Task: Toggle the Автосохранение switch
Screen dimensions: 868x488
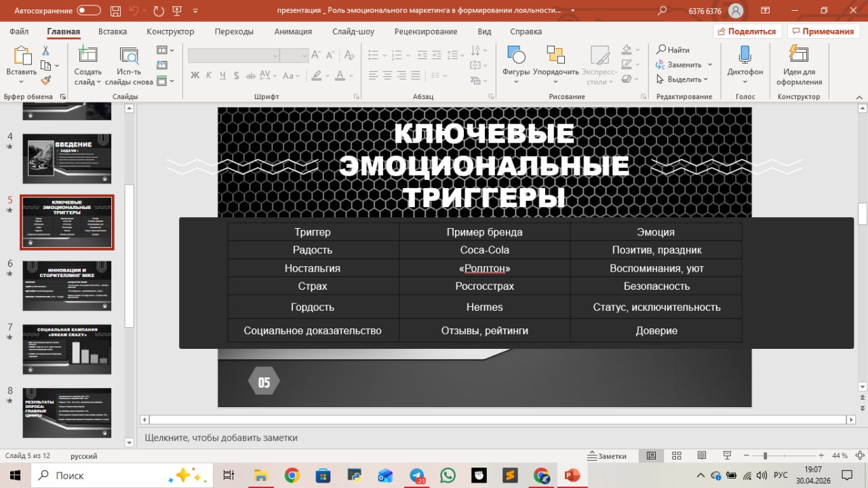Action: pos(88,11)
